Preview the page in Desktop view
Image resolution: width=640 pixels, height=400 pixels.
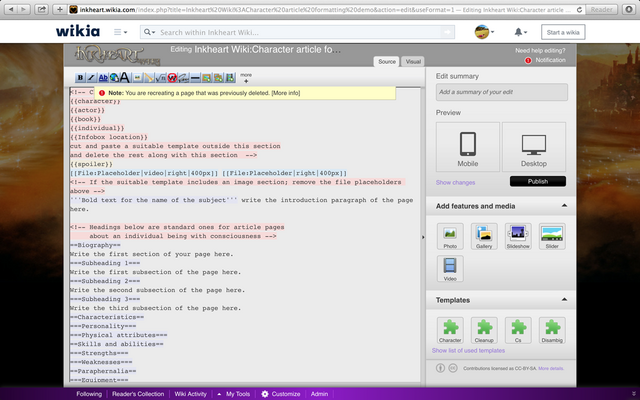[x=534, y=147]
